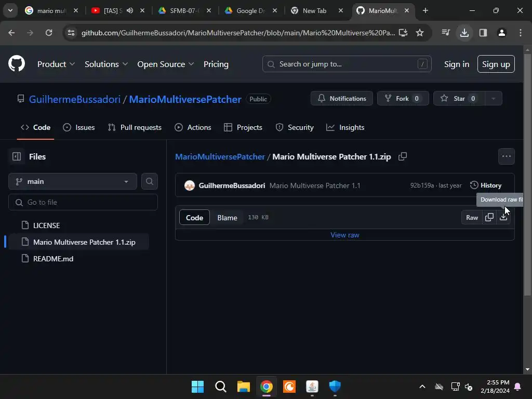Collapse the Files tree panel icon
532x399 pixels.
tap(17, 156)
